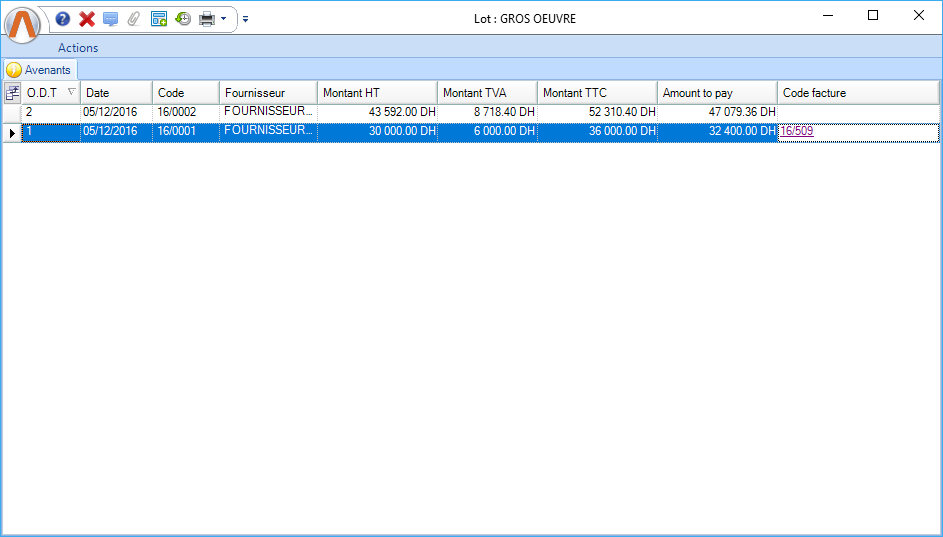Open the print options dropdown arrow
943x537 pixels.
[224, 18]
